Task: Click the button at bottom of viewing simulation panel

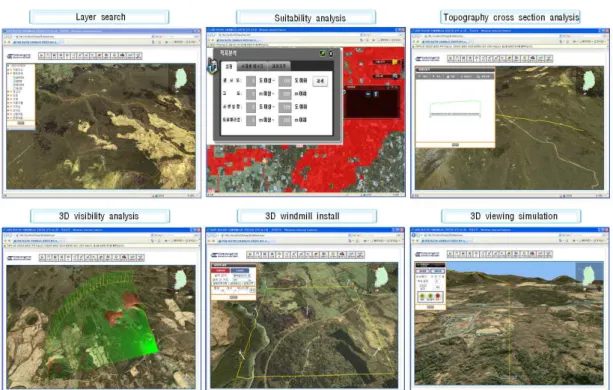Action: click(430, 307)
